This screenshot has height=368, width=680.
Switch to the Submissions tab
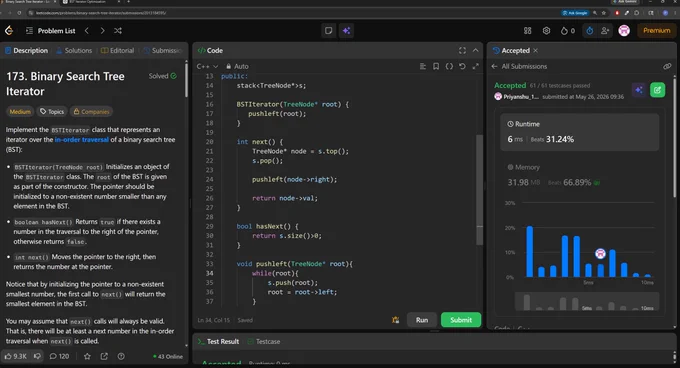coord(163,51)
